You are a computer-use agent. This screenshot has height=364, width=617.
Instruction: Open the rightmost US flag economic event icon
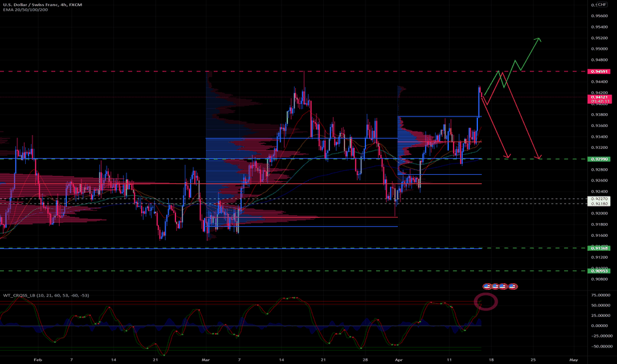tap(512, 287)
